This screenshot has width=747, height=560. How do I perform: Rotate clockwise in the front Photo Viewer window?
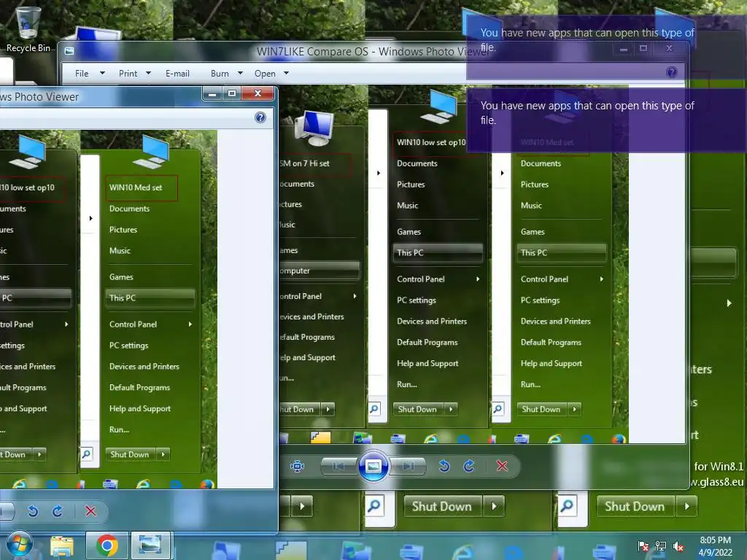57,511
